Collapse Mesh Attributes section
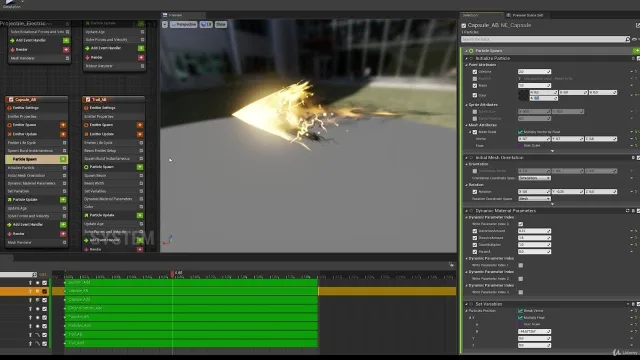This screenshot has width=640, height=360. pyautogui.click(x=467, y=125)
